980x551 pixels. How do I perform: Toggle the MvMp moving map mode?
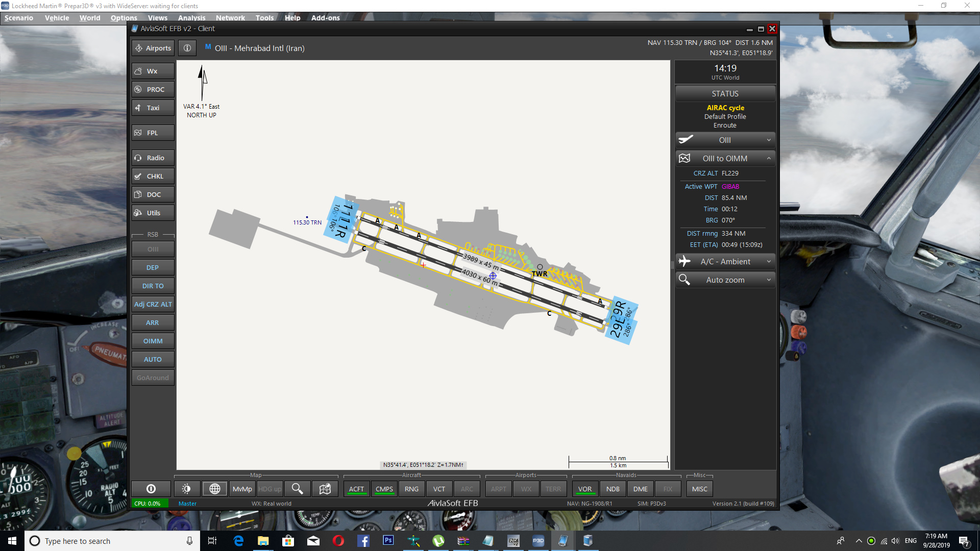[242, 489]
